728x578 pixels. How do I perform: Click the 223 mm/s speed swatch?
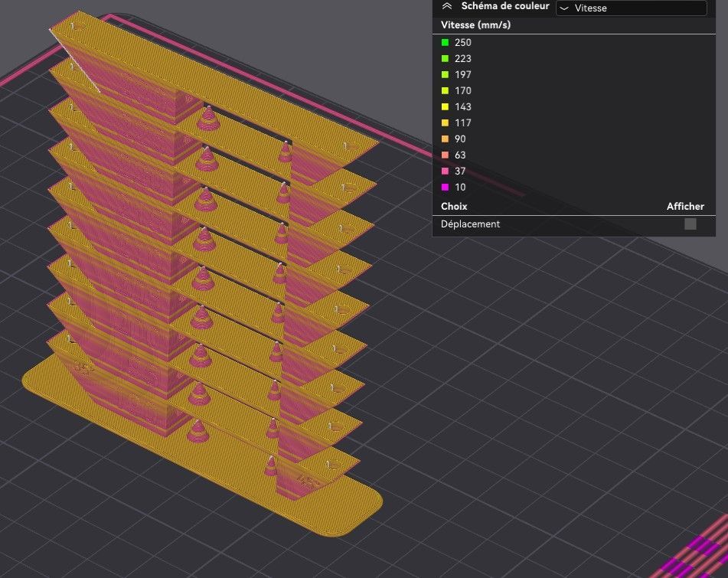(x=445, y=58)
